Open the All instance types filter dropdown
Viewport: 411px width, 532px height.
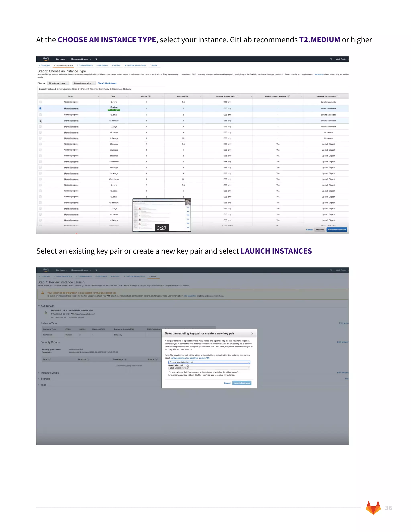click(58, 83)
